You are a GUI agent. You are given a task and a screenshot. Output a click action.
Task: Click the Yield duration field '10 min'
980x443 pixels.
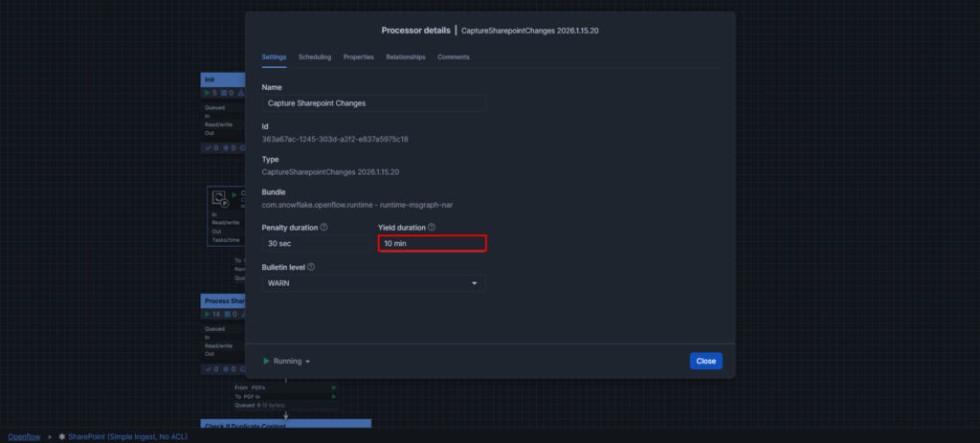pos(432,243)
